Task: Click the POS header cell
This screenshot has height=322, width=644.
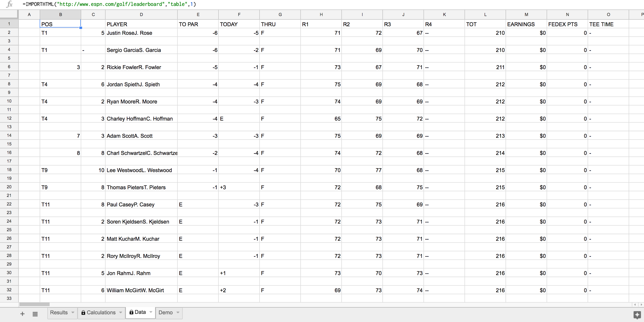Action: pos(60,24)
